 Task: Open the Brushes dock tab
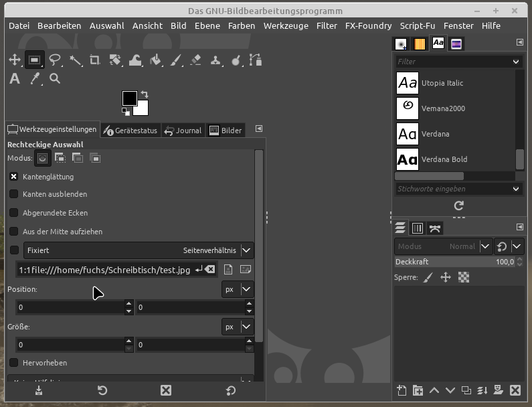(401, 44)
